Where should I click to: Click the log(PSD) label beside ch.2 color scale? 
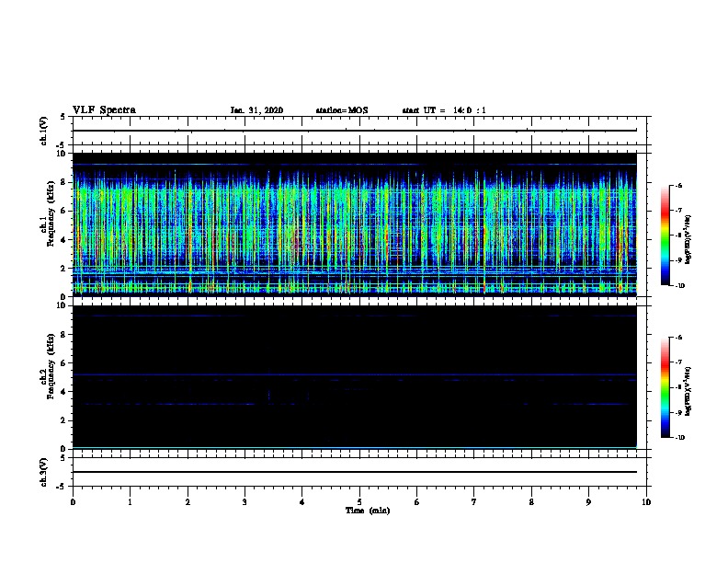pos(688,391)
